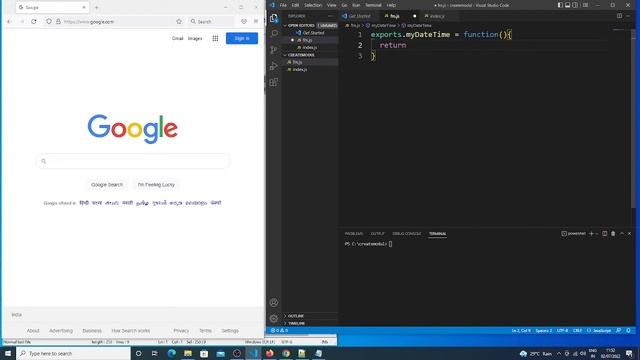This screenshot has width=640, height=360.
Task: Open Manage gear in VS Code activity bar
Action: [274, 318]
